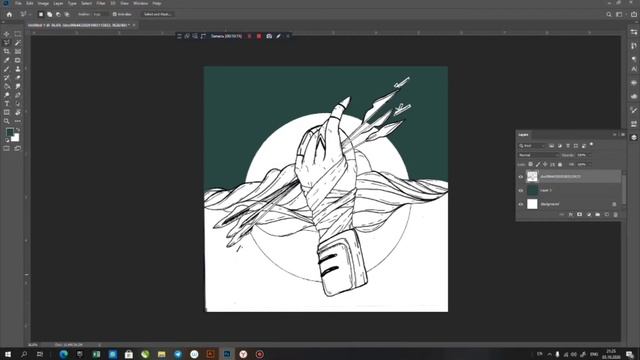This screenshot has height=360, width=640.
Task: Add a layer mask from Layers panel
Action: [x=579, y=215]
